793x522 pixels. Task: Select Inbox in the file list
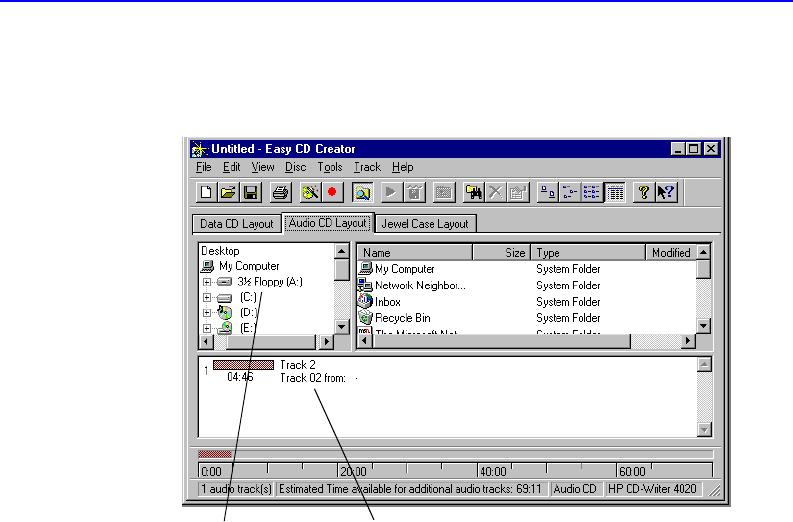[388, 302]
